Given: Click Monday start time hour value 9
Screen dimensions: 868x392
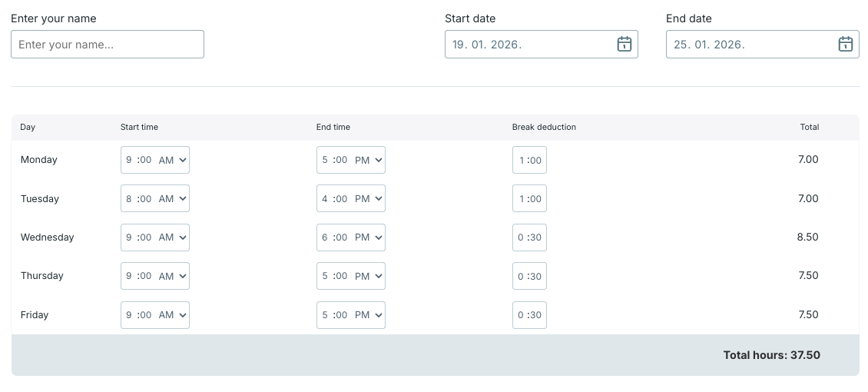Looking at the screenshot, I should [129, 160].
